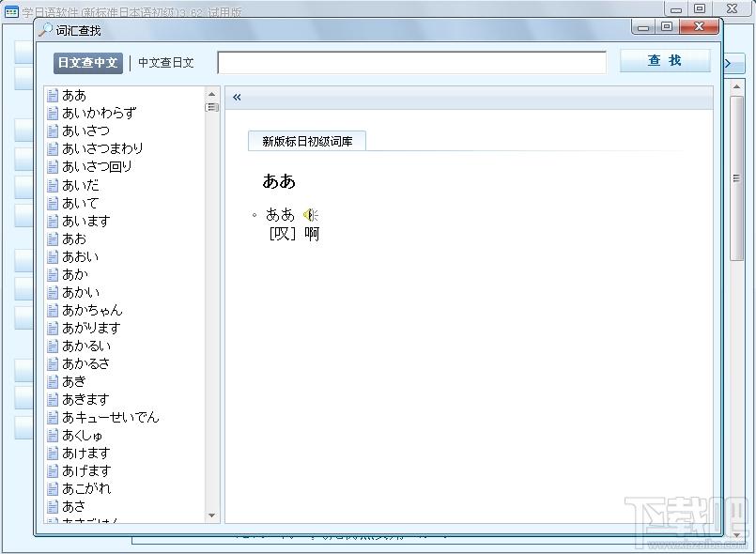This screenshot has height=554, width=756.
Task: Select the あき entry
Action: point(74,381)
